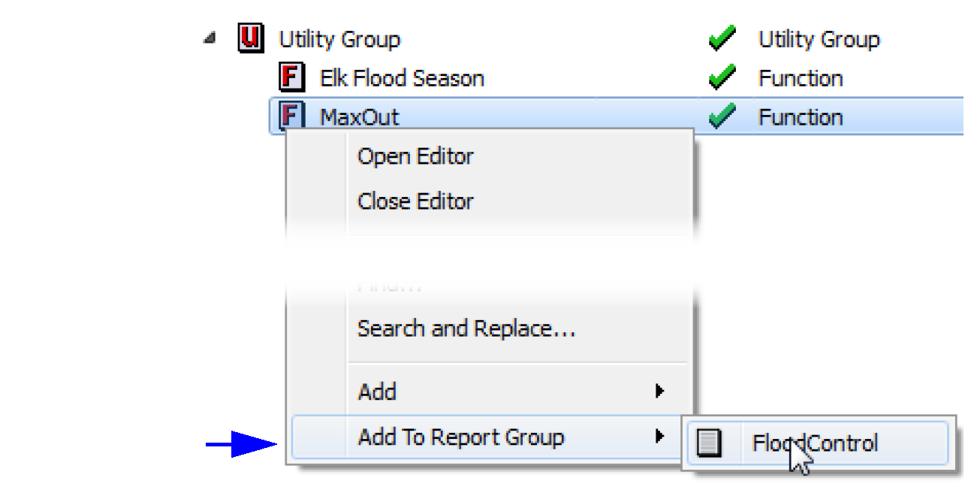Select Search and Replace menu entry
The height and width of the screenshot is (487, 980).
[466, 328]
